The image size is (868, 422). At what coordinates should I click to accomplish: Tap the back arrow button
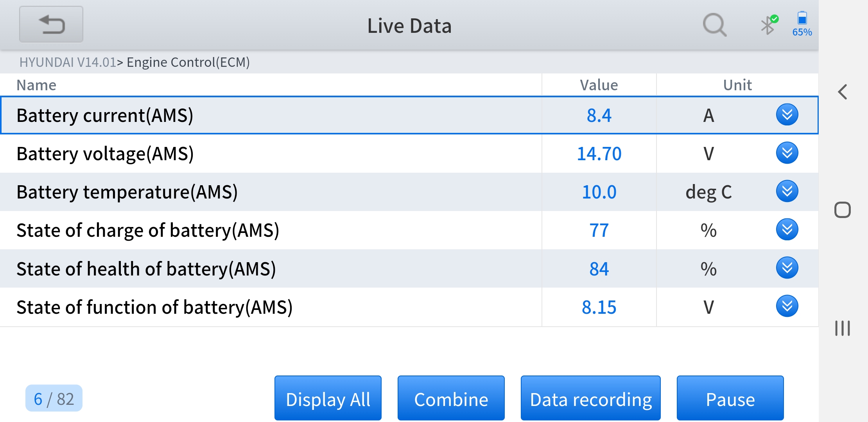[x=51, y=24]
